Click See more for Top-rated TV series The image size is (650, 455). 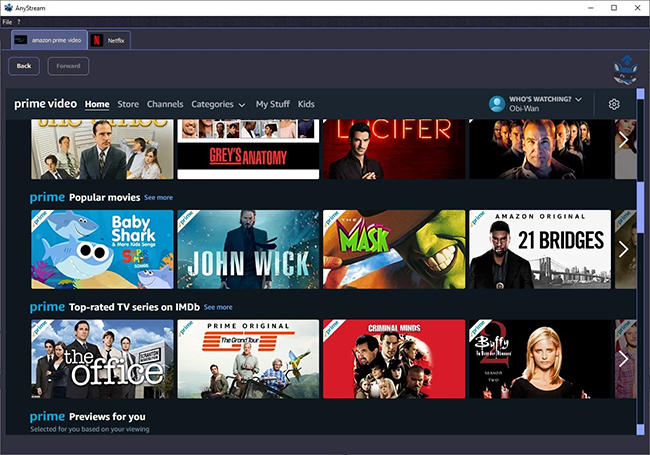pos(218,307)
